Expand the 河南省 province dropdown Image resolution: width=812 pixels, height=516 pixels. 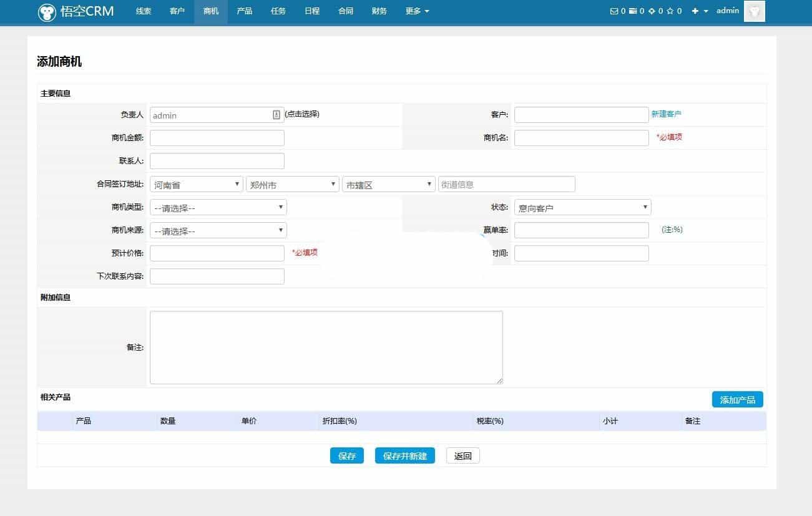pos(197,185)
